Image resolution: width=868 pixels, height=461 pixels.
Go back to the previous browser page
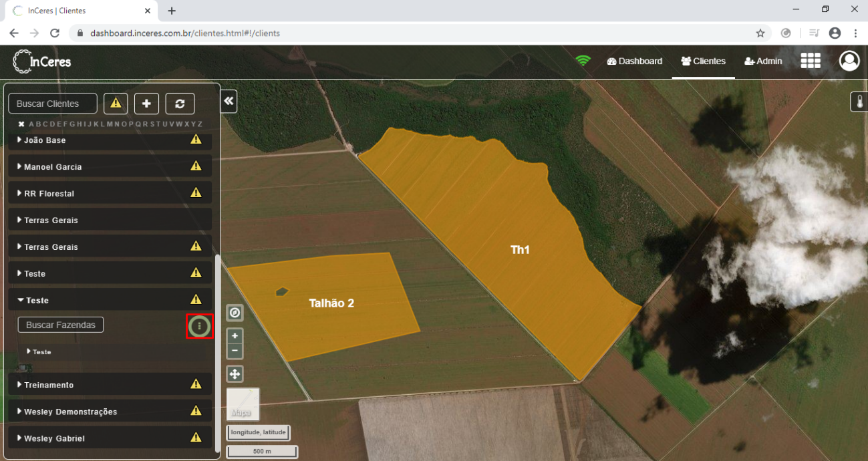tap(14, 33)
